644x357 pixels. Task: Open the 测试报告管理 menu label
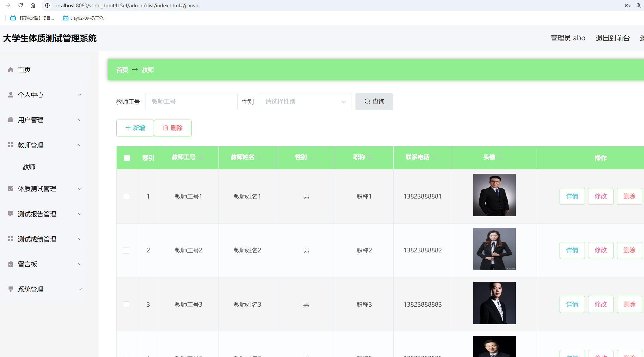[37, 214]
